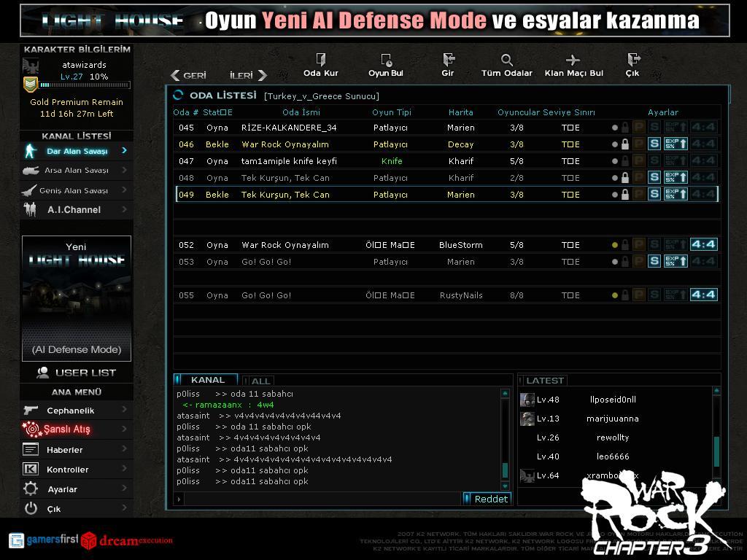Expand the Geniş Alan Savaşı chevron
747x560 pixels.
pos(124,190)
